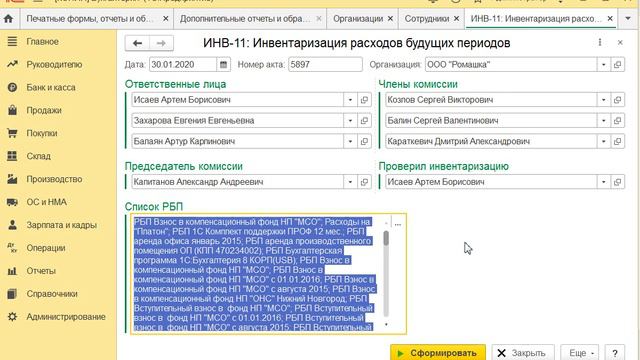Expand the Председатель комиссии dropdown
The width and height of the screenshot is (640, 360).
point(350,182)
